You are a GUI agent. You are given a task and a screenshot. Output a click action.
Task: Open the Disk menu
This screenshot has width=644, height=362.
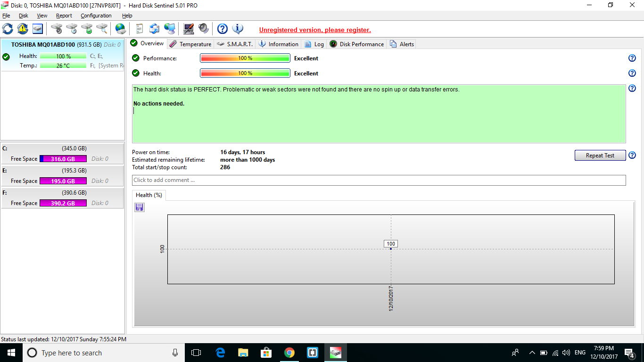pyautogui.click(x=24, y=16)
